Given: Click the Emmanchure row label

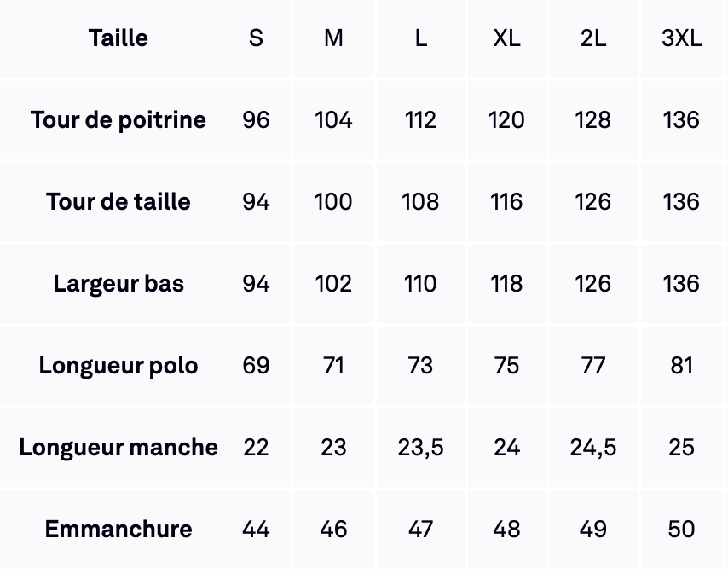Looking at the screenshot, I should [118, 530].
